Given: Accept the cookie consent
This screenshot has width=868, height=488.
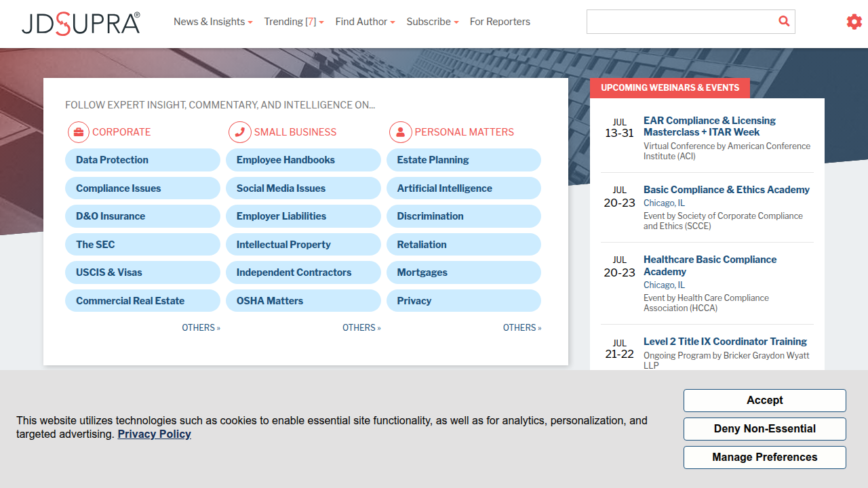Looking at the screenshot, I should pyautogui.click(x=765, y=401).
